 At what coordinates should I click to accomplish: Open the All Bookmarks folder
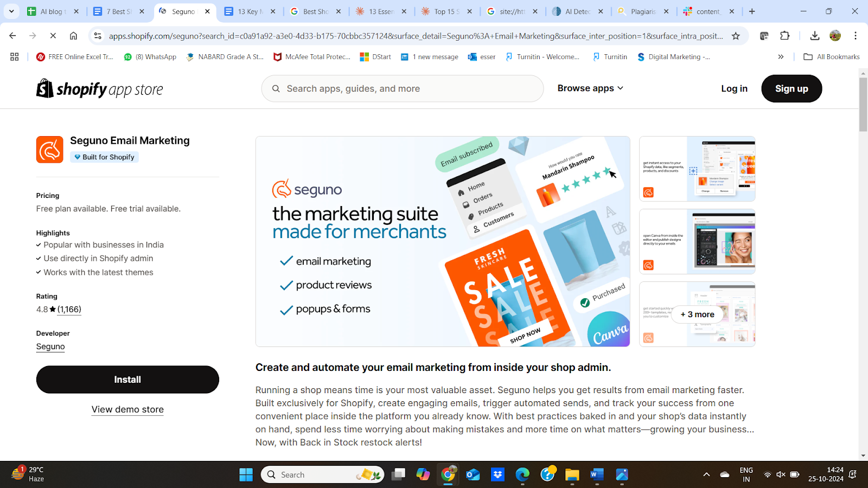[x=832, y=56]
